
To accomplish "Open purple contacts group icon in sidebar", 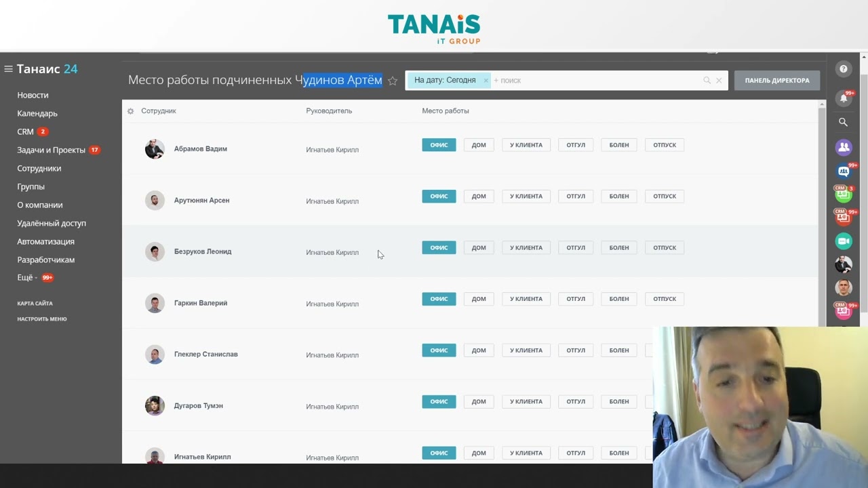I will click(x=844, y=147).
